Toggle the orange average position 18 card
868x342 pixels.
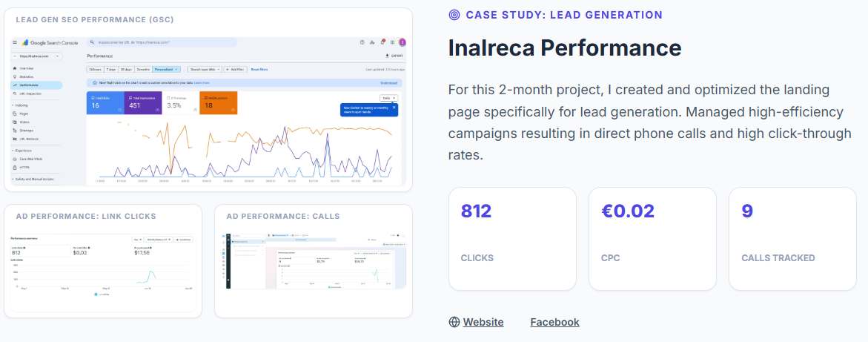point(218,102)
